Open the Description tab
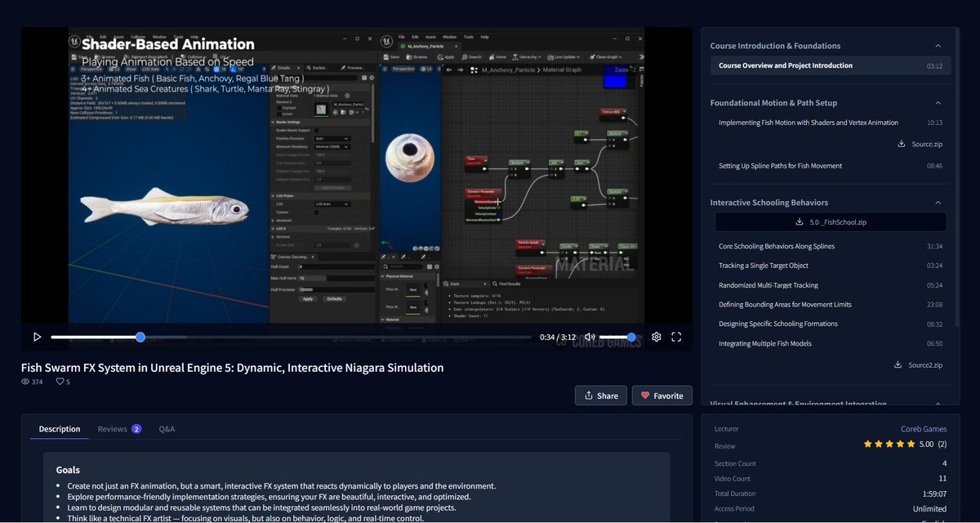Image resolution: width=980 pixels, height=523 pixels. coord(60,429)
